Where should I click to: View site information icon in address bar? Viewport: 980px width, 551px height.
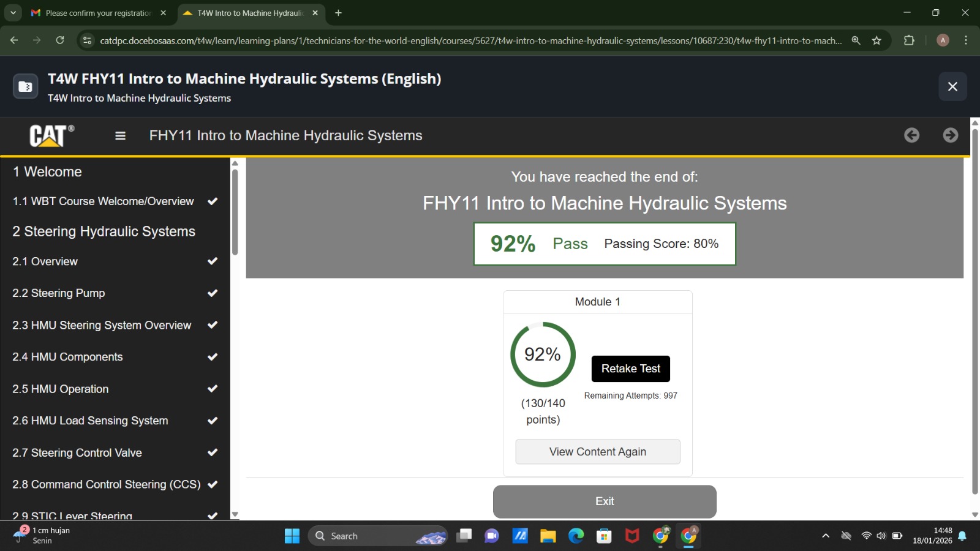87,40
